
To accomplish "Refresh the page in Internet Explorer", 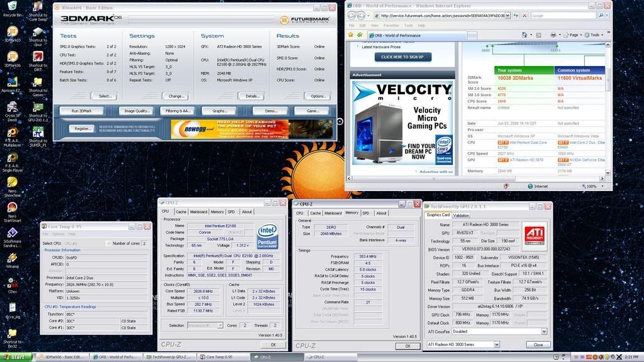I will (x=516, y=16).
